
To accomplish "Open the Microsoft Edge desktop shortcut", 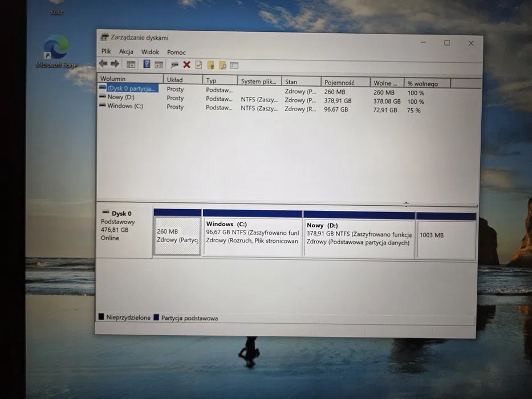I will tap(56, 51).
